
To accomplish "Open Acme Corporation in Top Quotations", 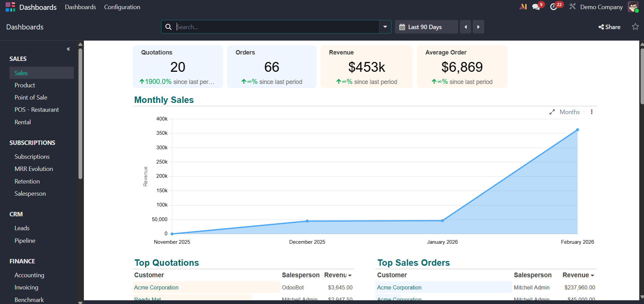I will tap(156, 287).
